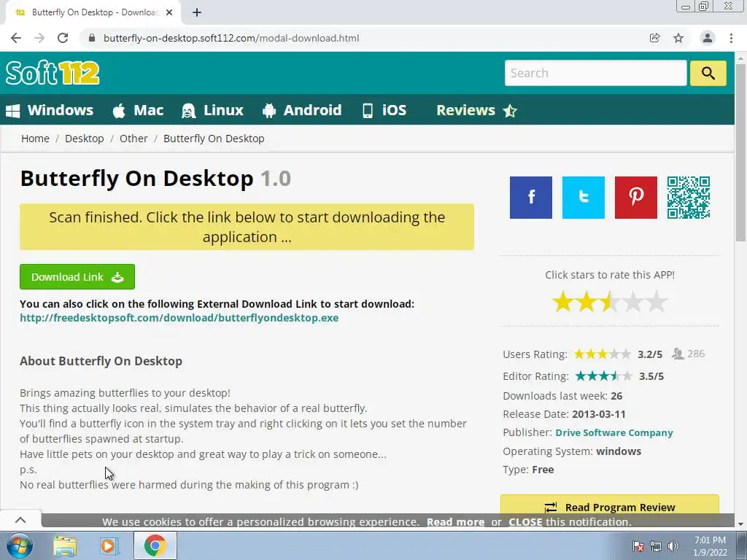Click the Desktop breadcrumb
The width and height of the screenshot is (747, 560).
pyautogui.click(x=85, y=139)
